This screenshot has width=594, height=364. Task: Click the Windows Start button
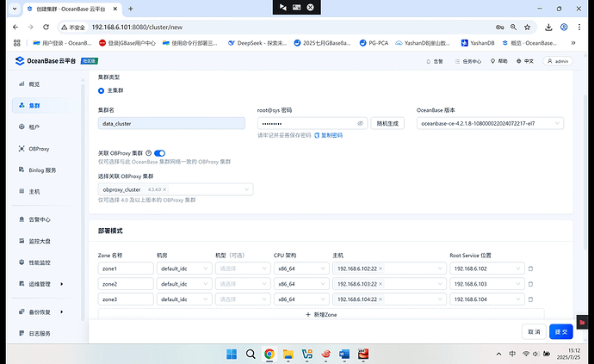tap(232, 354)
